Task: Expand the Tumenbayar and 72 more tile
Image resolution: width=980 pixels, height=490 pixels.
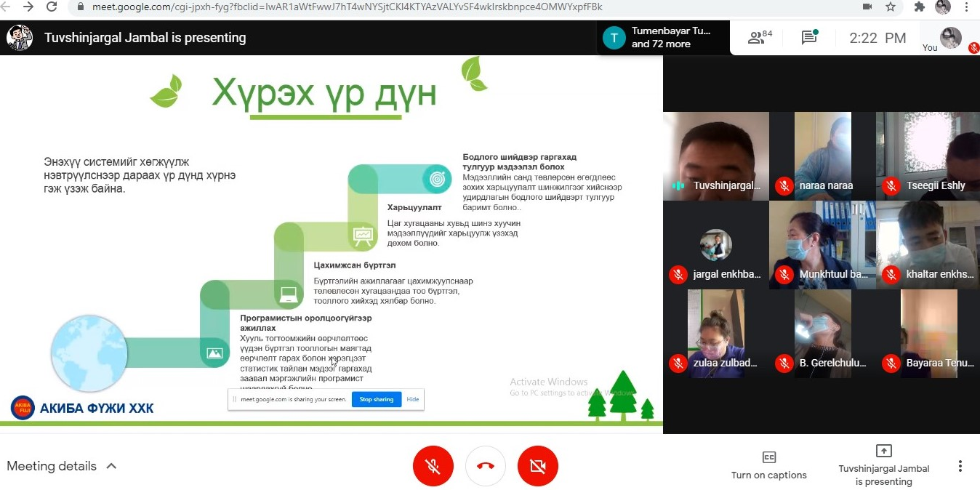Action: (663, 38)
